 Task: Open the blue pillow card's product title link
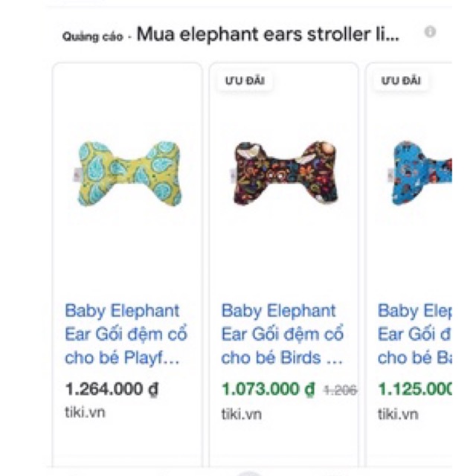point(414,334)
